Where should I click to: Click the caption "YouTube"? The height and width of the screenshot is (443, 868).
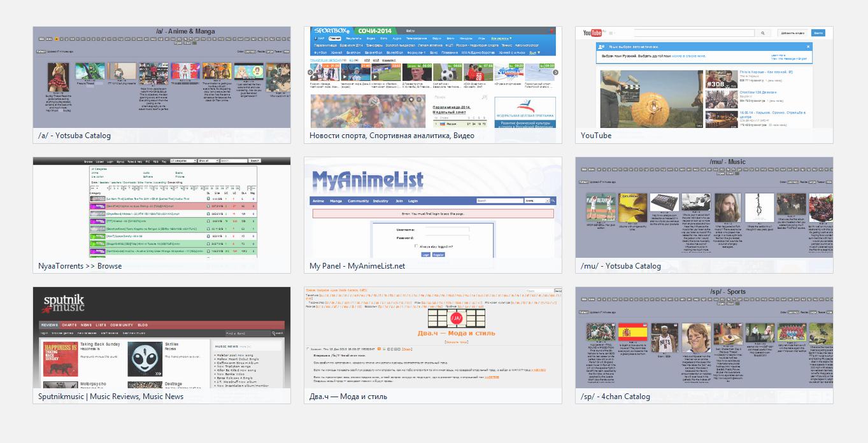pyautogui.click(x=596, y=136)
